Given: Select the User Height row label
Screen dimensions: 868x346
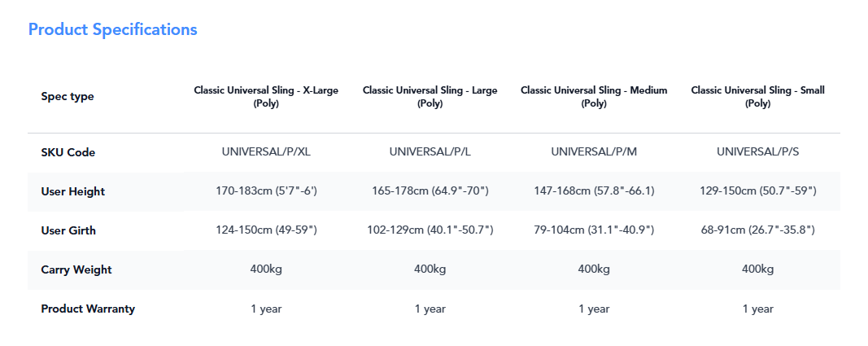Looking at the screenshot, I should 73,191.
